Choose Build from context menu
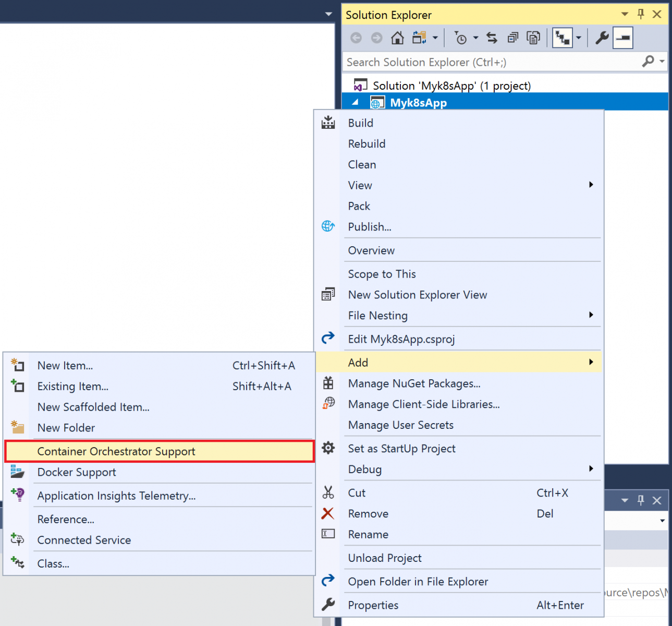Image resolution: width=672 pixels, height=626 pixels. click(360, 123)
